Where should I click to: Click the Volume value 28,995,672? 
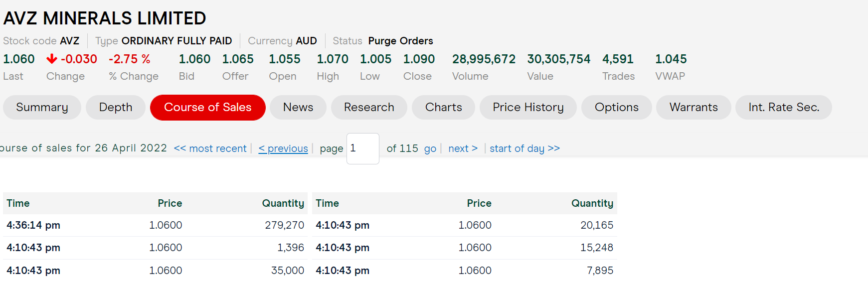pos(484,59)
